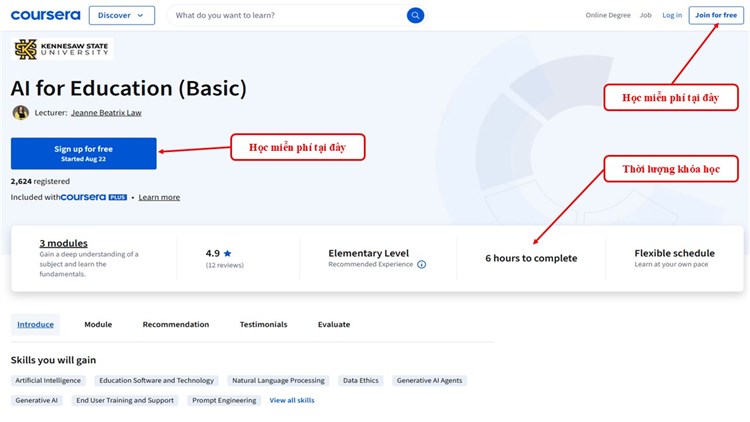The image size is (750, 422).
Task: Click the Log in link
Action: coord(672,15)
